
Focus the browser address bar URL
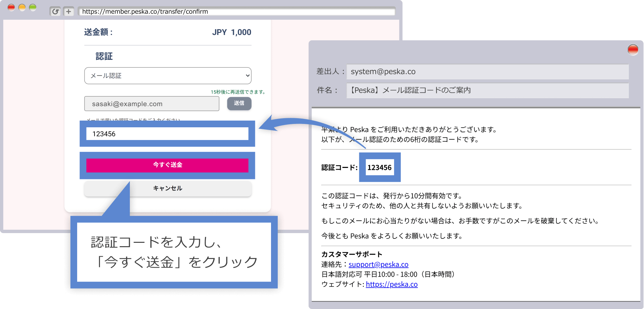point(236,11)
